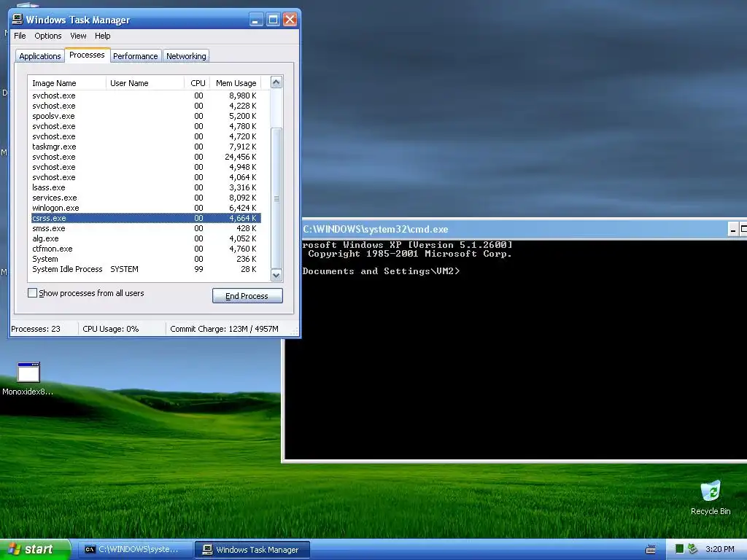
Task: Click the process list scrollbar thumb
Action: [x=276, y=198]
